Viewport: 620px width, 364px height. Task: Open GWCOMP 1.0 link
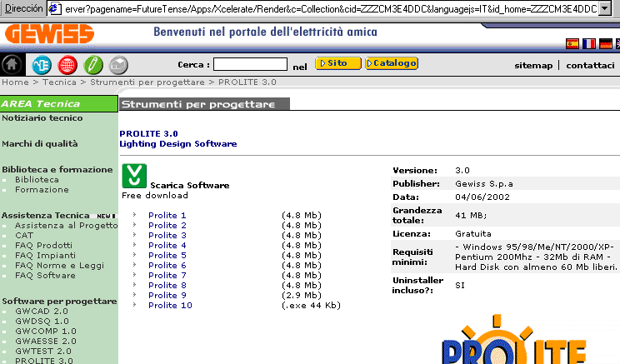(x=46, y=332)
